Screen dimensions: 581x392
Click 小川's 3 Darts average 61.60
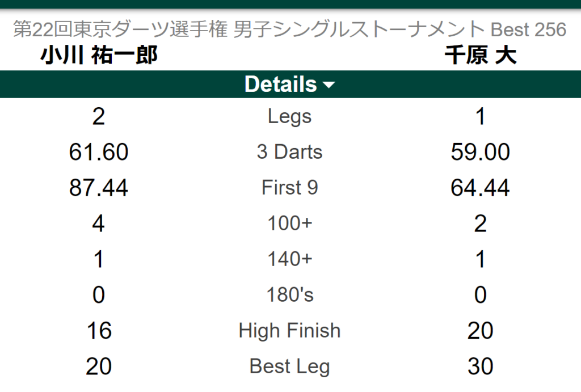tap(99, 152)
